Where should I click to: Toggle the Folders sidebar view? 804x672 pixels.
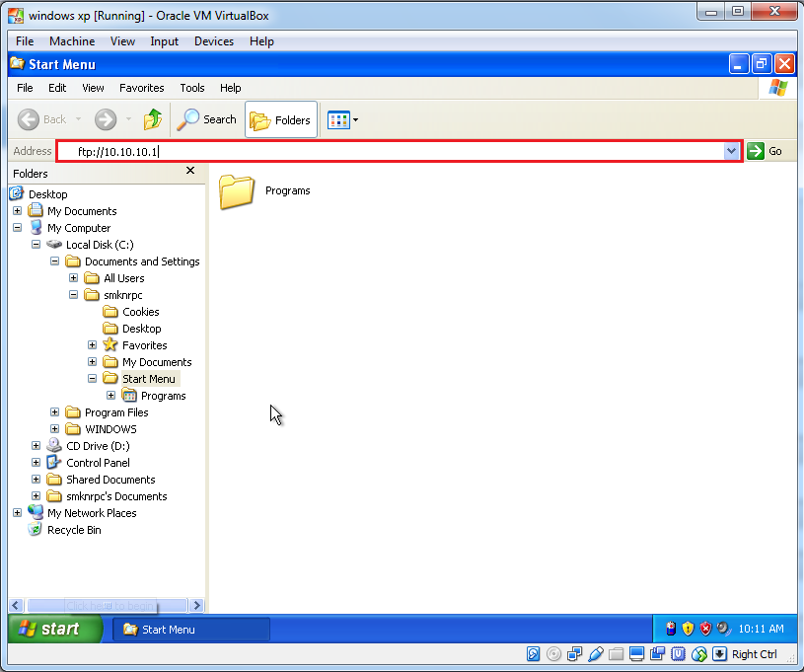[x=280, y=119]
